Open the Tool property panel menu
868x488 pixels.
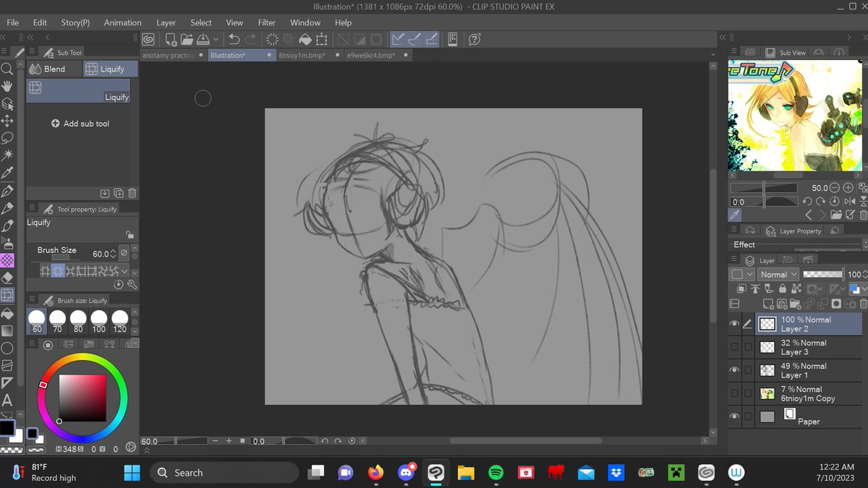pyautogui.click(x=31, y=209)
